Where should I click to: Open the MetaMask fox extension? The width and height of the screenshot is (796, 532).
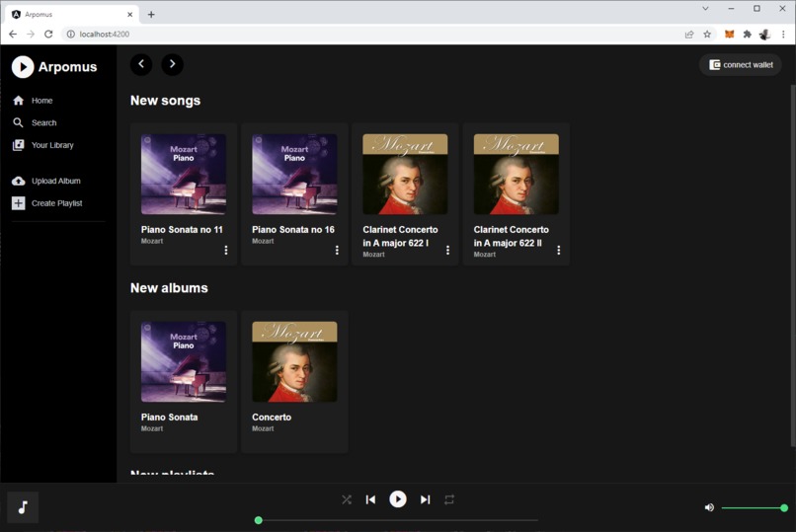[729, 35]
